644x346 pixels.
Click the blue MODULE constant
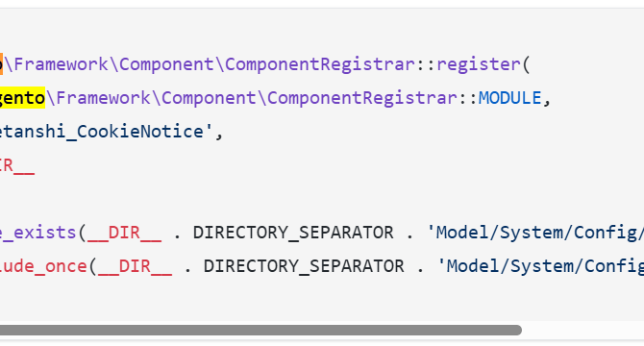click(509, 98)
